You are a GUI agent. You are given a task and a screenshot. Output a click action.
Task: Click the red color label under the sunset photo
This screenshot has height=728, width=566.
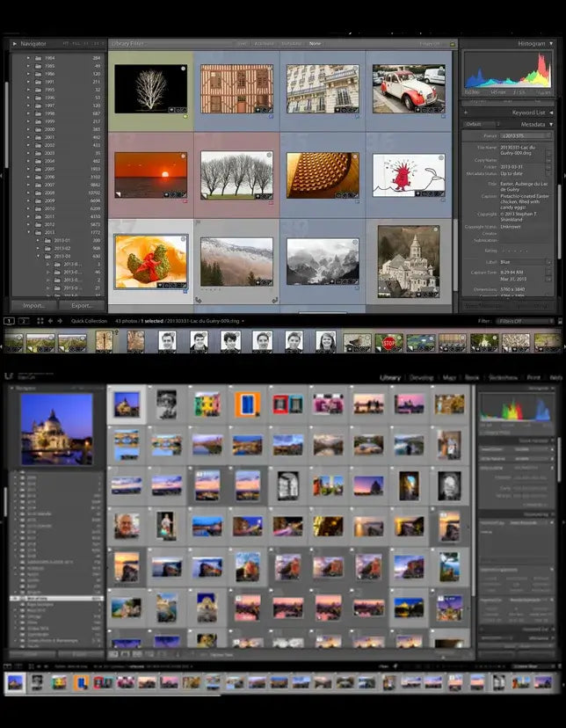185,202
